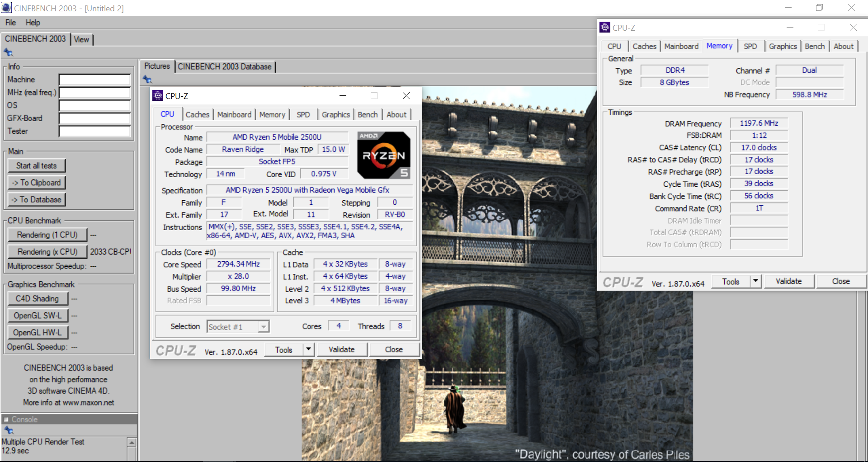Click the 598.8 MHz NB Frequency value
This screenshot has height=462, width=868.
point(810,94)
